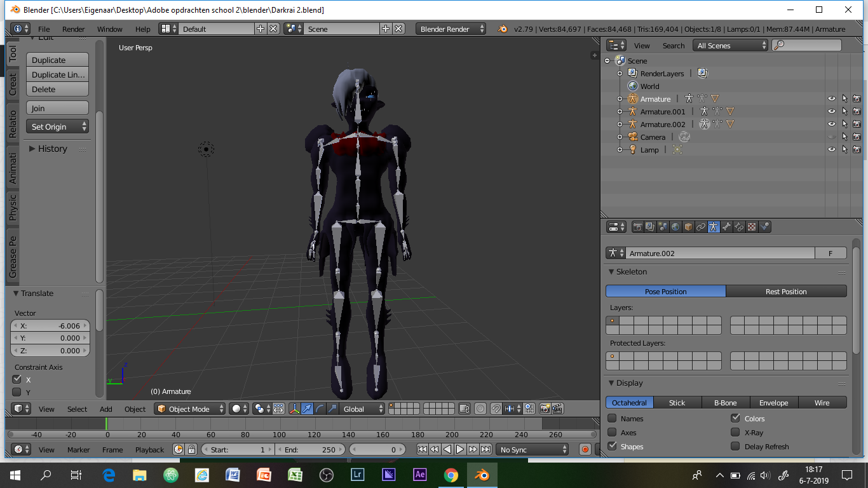Open the Object Constraints chain-link tab
Screen dimensions: 868x488
pos(701,227)
